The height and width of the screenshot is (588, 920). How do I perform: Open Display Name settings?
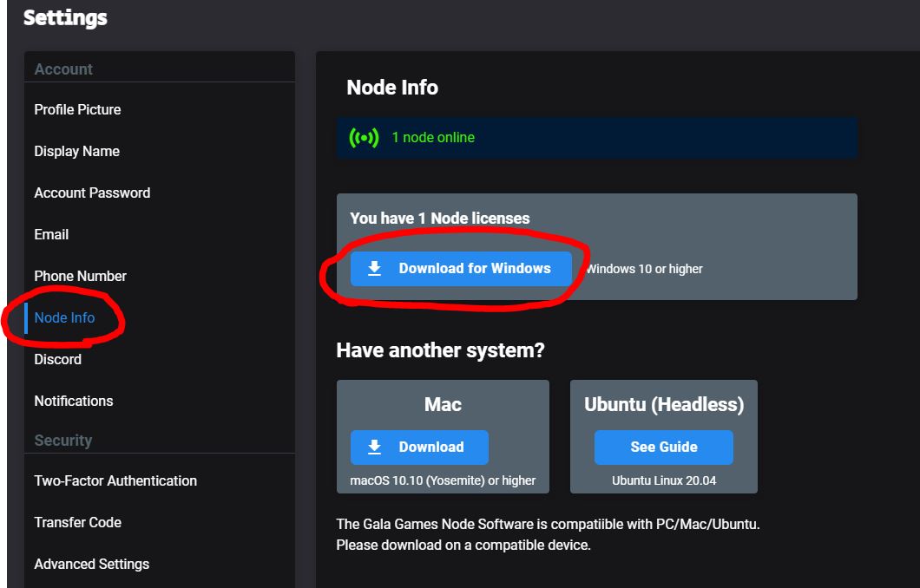(x=77, y=151)
